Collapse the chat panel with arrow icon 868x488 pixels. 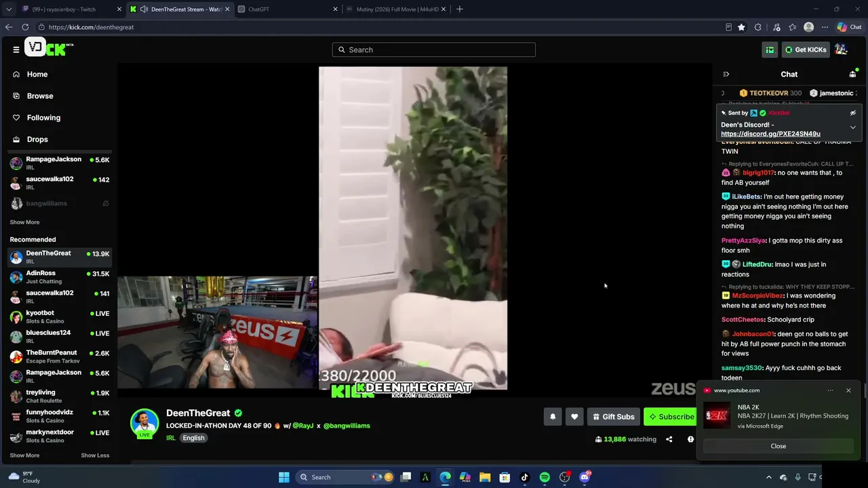[x=726, y=75]
